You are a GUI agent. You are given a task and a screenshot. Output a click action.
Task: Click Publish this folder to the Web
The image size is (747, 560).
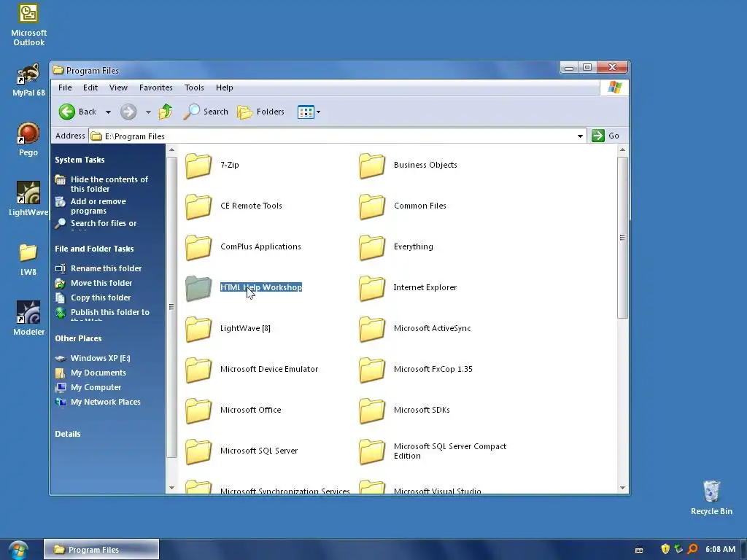[x=102, y=314]
